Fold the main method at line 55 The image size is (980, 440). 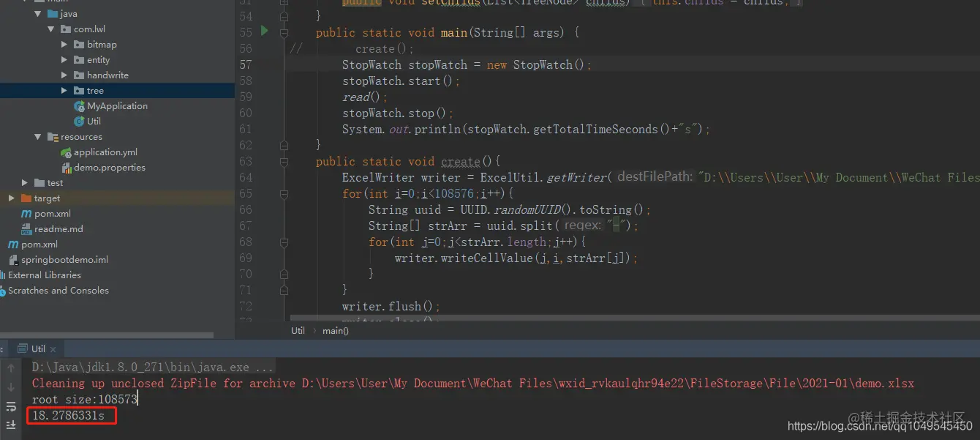[284, 32]
